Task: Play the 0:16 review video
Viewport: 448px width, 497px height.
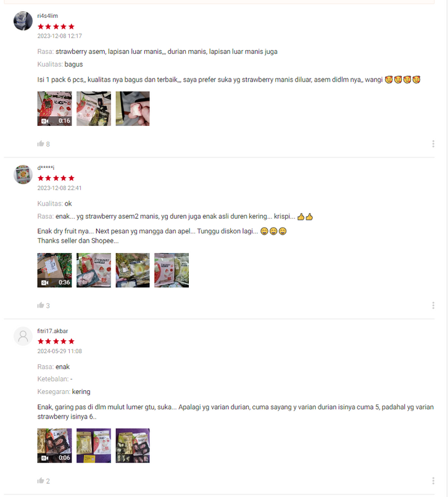Action: pos(54,109)
